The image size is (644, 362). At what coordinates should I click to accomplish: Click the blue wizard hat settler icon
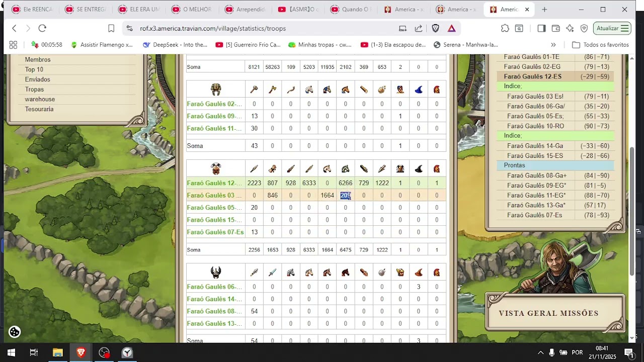pos(419,89)
